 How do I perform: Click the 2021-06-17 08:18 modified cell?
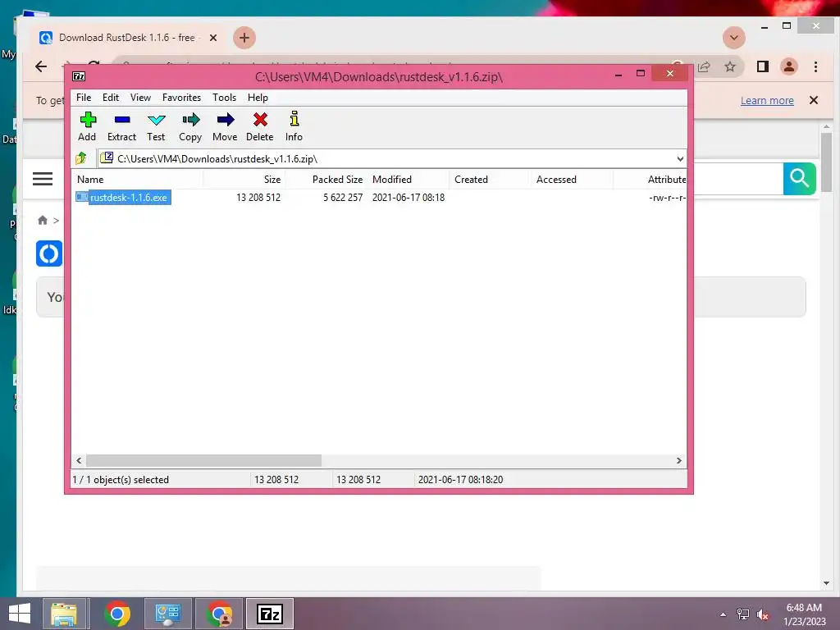click(x=409, y=197)
